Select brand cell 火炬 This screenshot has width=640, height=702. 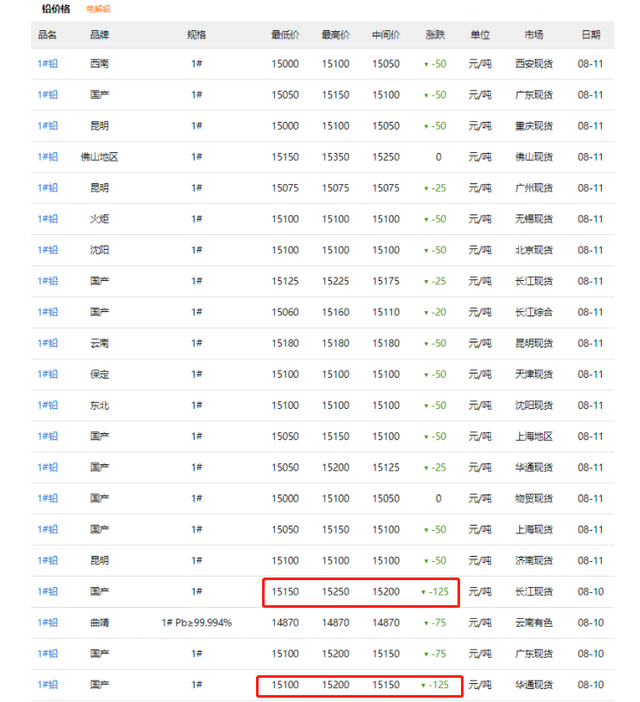point(99,219)
